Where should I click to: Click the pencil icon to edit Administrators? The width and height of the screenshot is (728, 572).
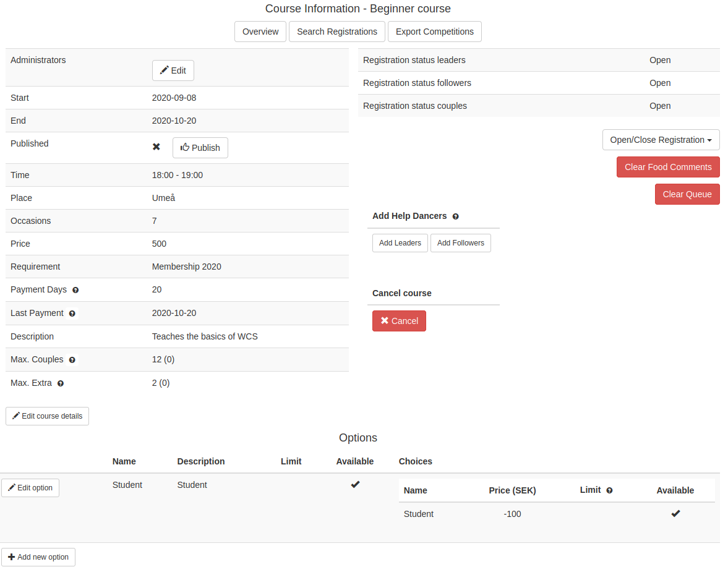pos(164,70)
